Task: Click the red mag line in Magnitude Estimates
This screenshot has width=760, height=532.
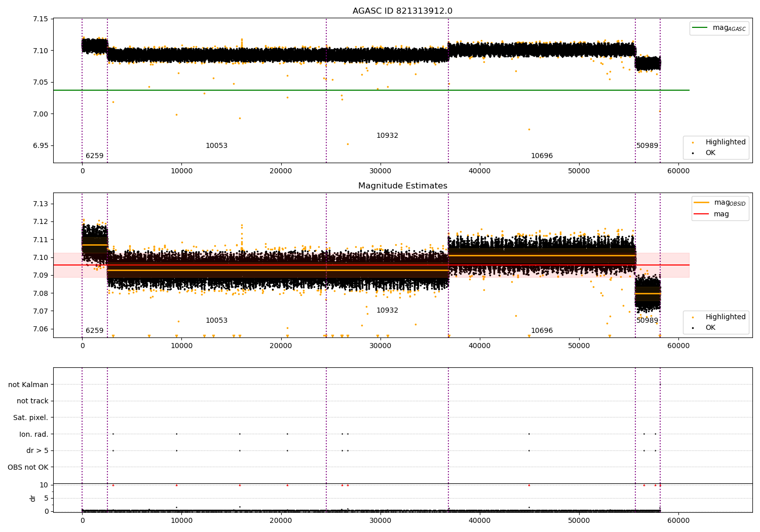Action: 371,265
